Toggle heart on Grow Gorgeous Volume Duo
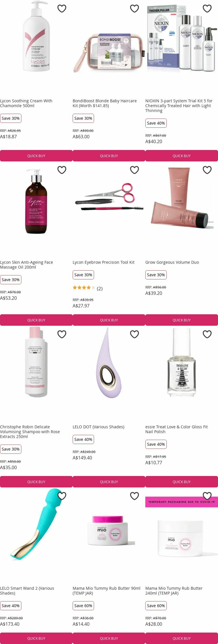The image size is (218, 644). [x=207, y=170]
